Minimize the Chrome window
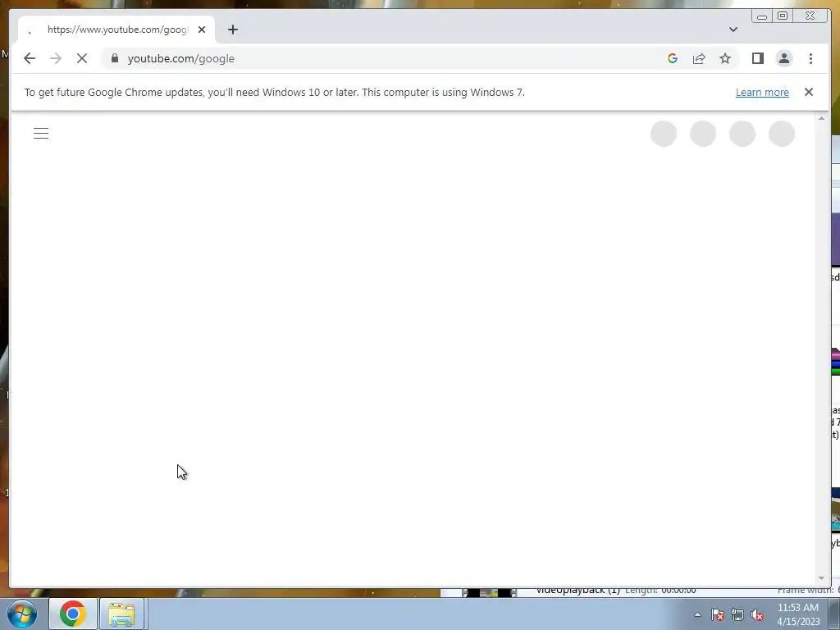 (761, 16)
